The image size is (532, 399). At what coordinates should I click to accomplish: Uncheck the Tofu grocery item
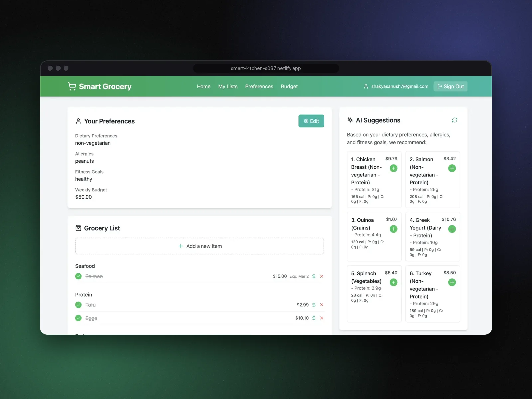78,305
